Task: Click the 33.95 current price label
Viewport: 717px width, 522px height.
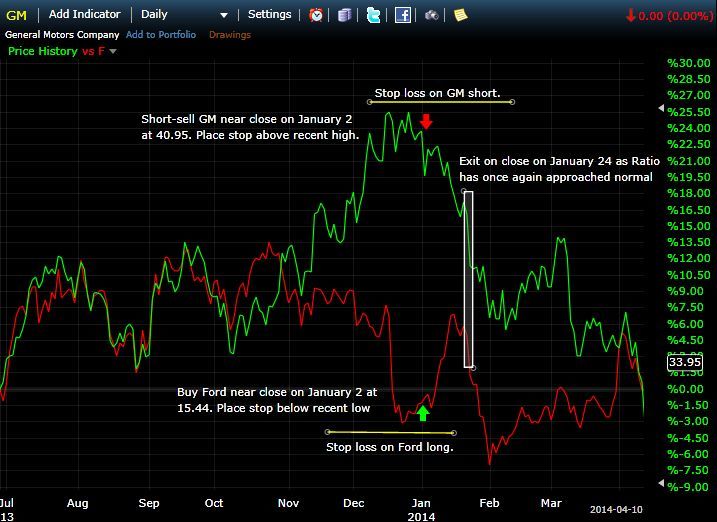Action: [x=685, y=362]
